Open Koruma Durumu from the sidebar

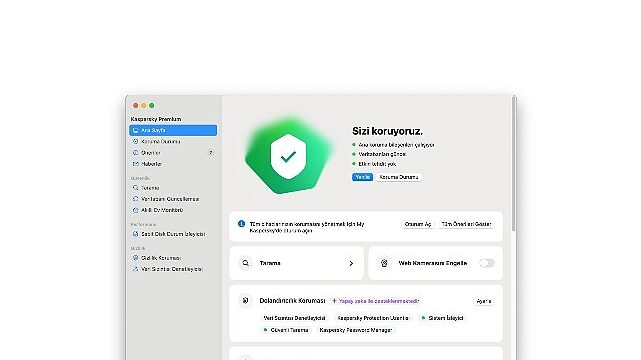pyautogui.click(x=173, y=141)
